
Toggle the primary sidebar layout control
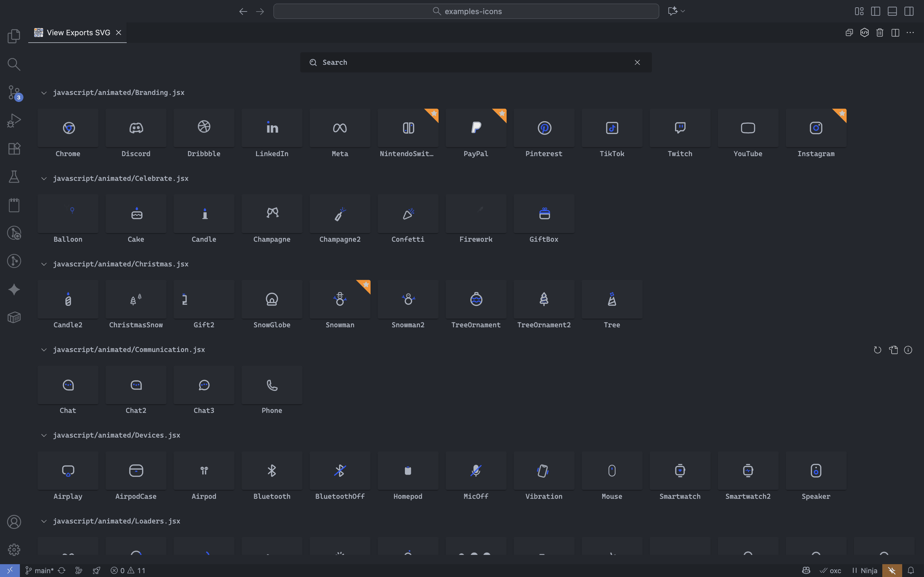[x=875, y=11]
